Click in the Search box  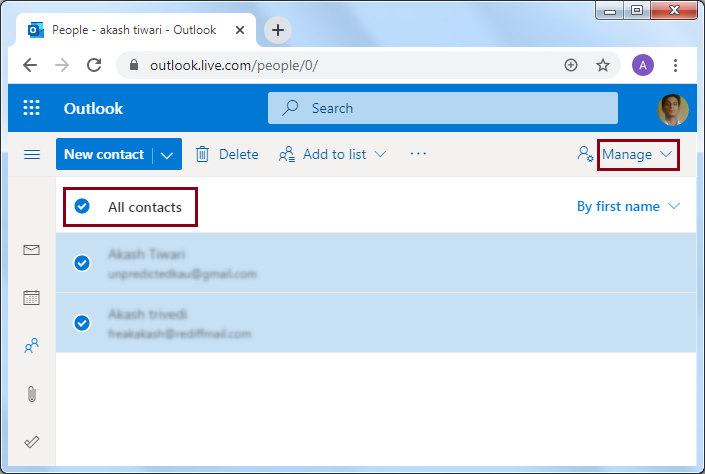click(x=443, y=108)
